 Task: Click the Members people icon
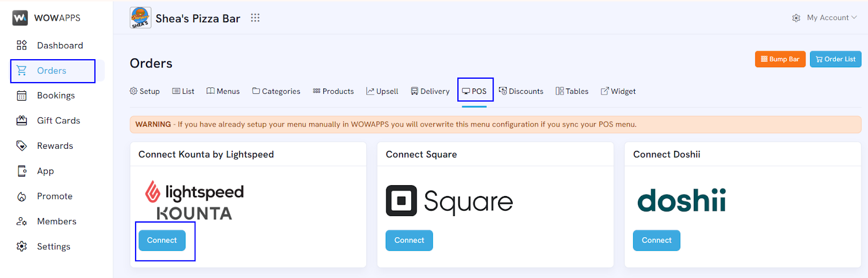22,222
